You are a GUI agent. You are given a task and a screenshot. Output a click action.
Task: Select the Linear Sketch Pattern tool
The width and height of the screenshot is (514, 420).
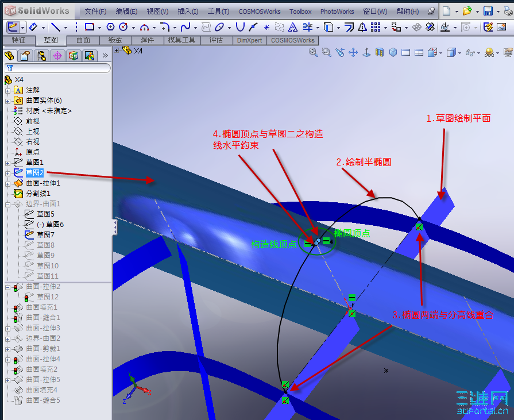pos(376,27)
